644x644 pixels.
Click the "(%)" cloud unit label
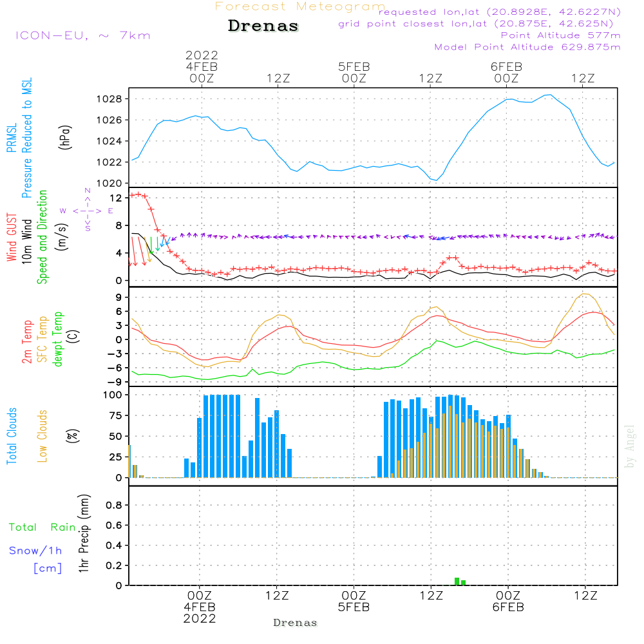(73, 436)
